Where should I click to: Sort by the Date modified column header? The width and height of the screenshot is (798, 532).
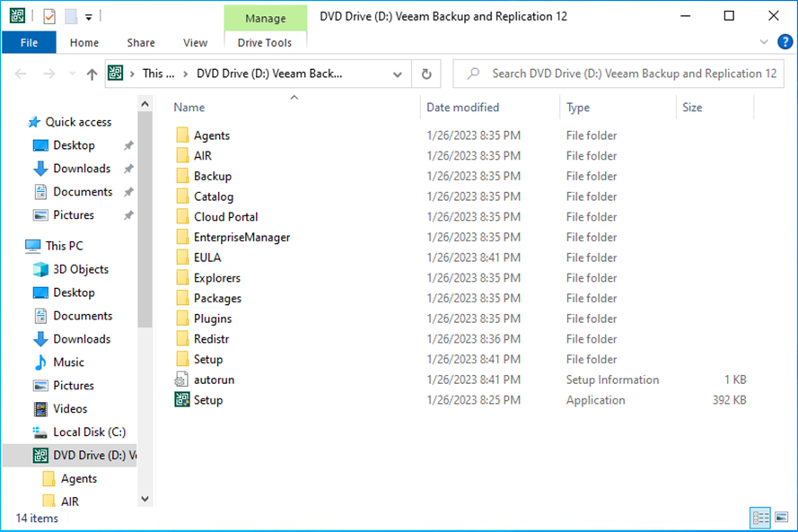[x=462, y=108]
